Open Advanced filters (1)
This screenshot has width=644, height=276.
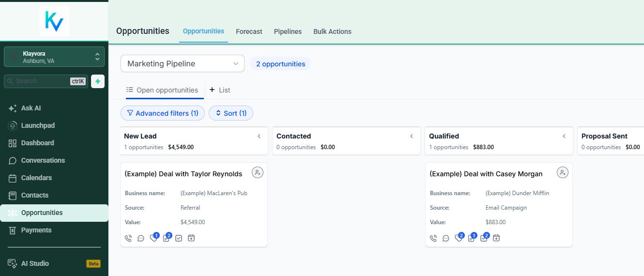pyautogui.click(x=163, y=113)
